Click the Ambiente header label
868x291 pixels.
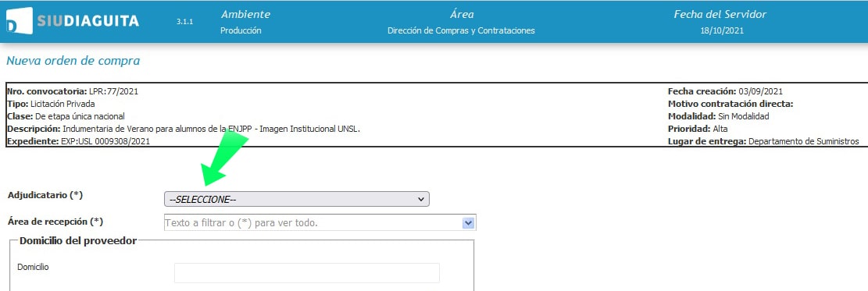[x=245, y=14]
